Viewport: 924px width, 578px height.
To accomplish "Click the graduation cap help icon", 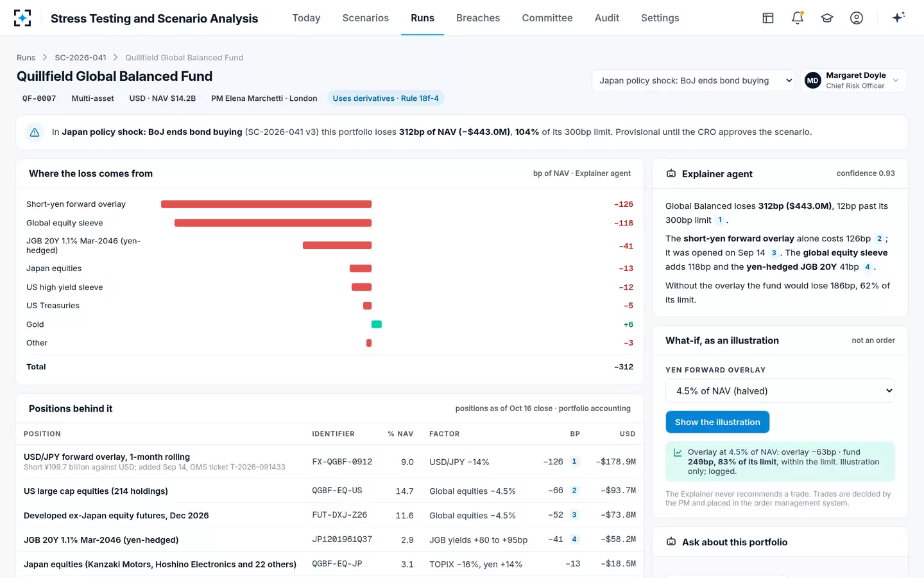I will coord(827,18).
